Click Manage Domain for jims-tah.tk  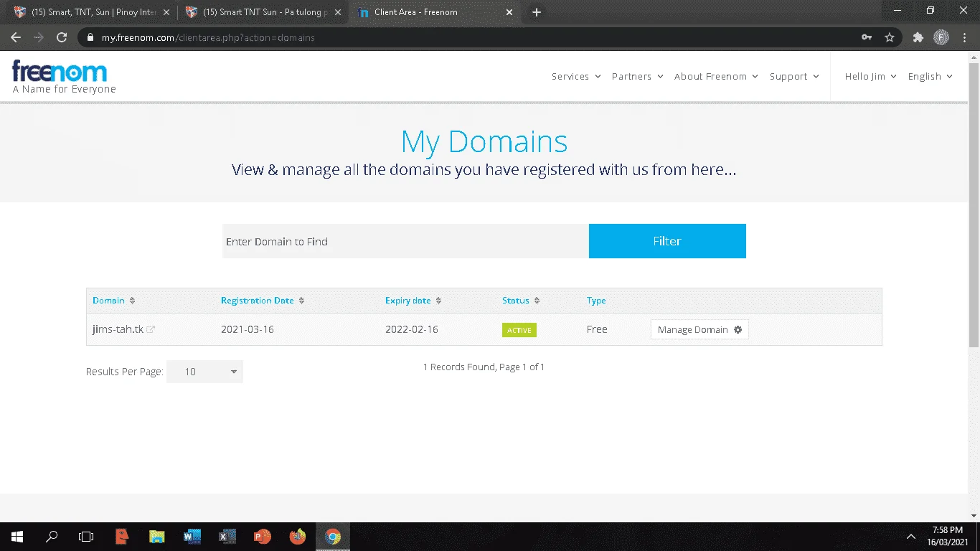coord(699,330)
